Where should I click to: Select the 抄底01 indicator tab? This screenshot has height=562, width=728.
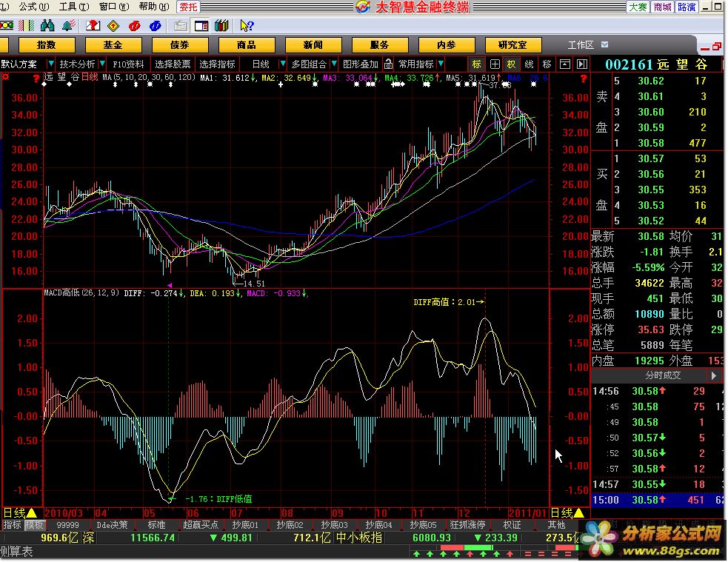tap(245, 525)
